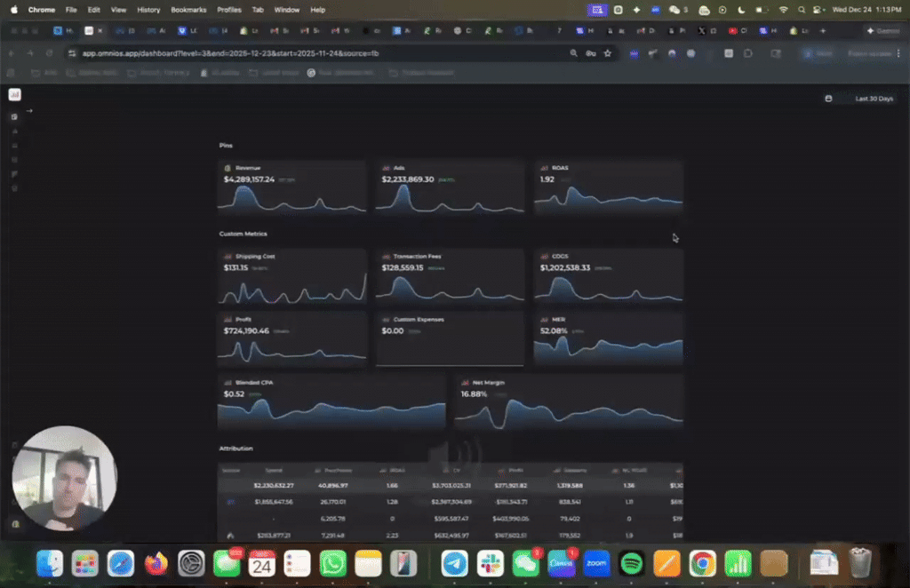Go back with the browser back arrow
This screenshot has width=910, height=588.
pos(12,53)
